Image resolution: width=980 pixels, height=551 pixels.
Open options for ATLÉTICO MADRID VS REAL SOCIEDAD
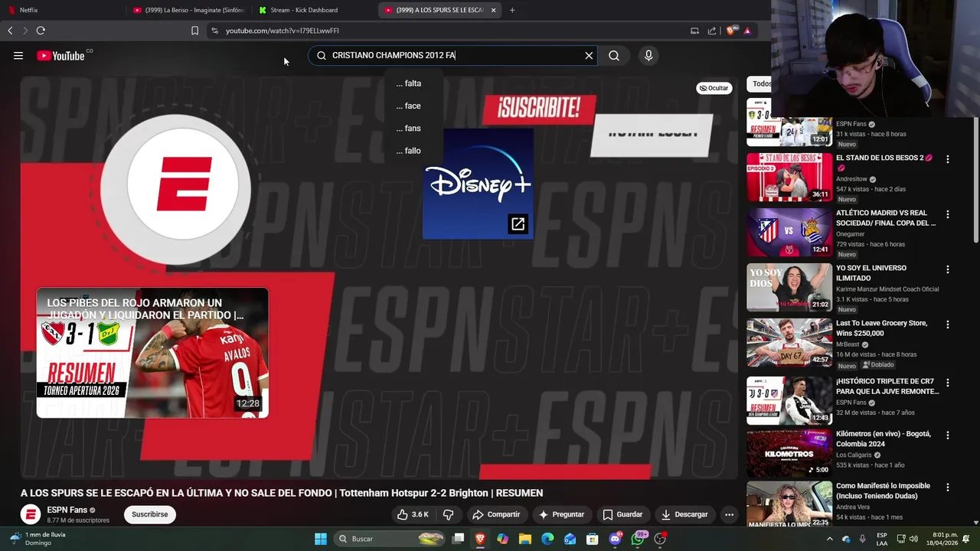coord(948,214)
